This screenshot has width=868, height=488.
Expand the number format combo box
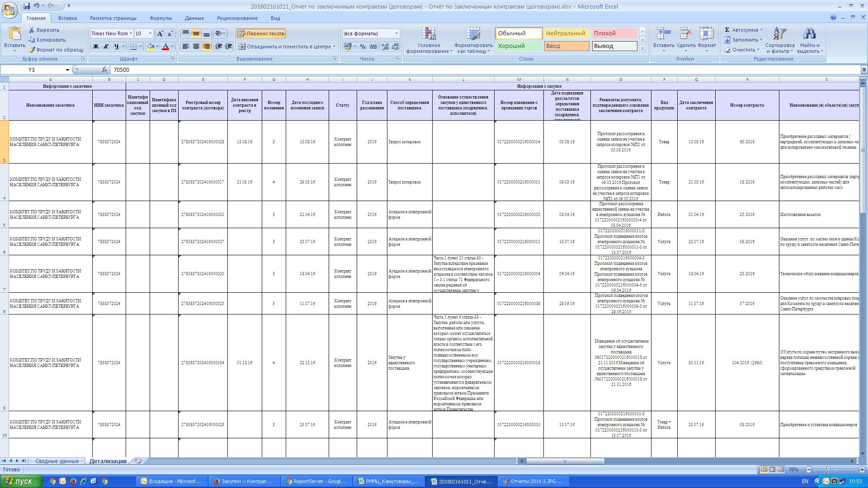pos(396,33)
